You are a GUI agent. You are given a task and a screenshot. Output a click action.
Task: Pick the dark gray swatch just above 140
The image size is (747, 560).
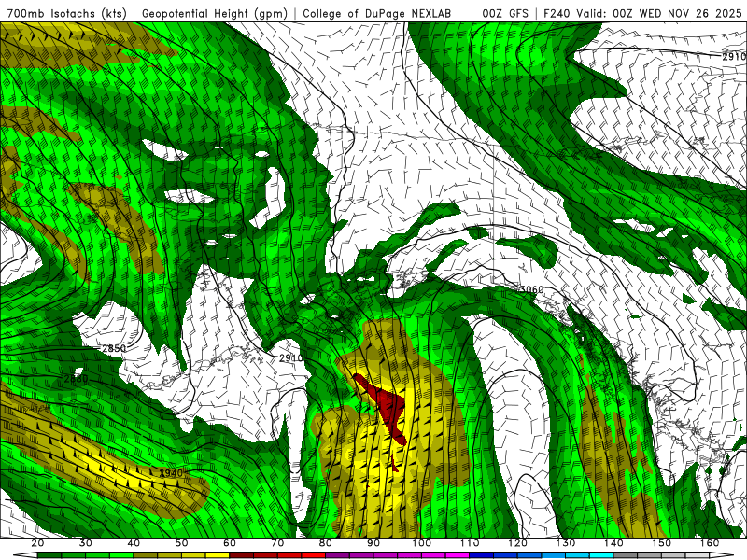pyautogui.click(x=625, y=555)
